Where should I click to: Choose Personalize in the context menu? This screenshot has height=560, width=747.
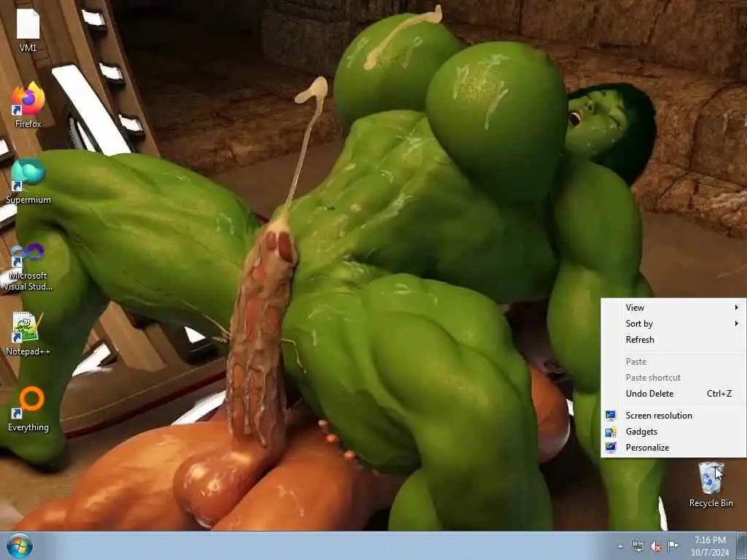coord(673,448)
